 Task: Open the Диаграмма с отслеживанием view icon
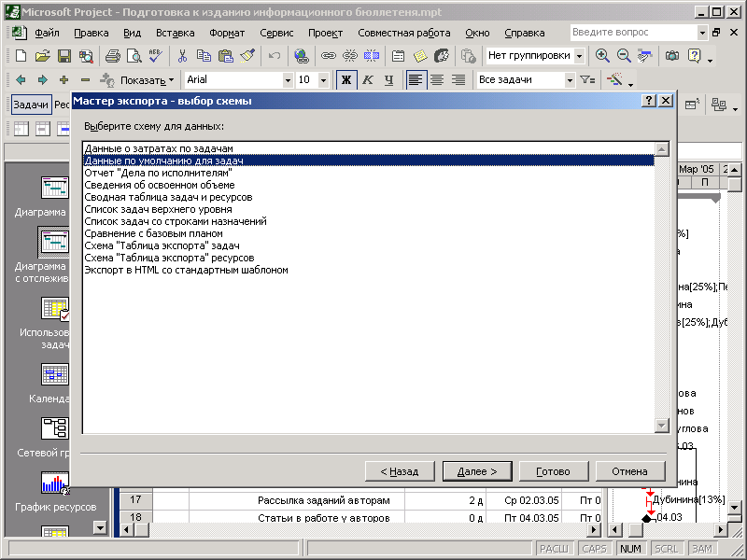[x=54, y=243]
